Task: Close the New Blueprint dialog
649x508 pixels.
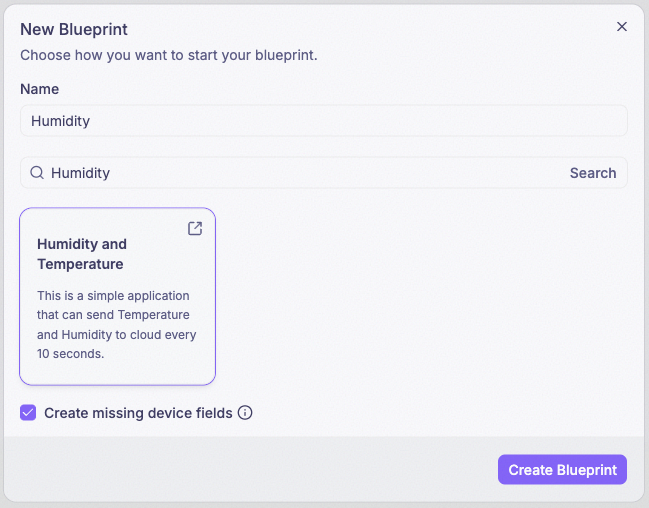Action: point(621,26)
